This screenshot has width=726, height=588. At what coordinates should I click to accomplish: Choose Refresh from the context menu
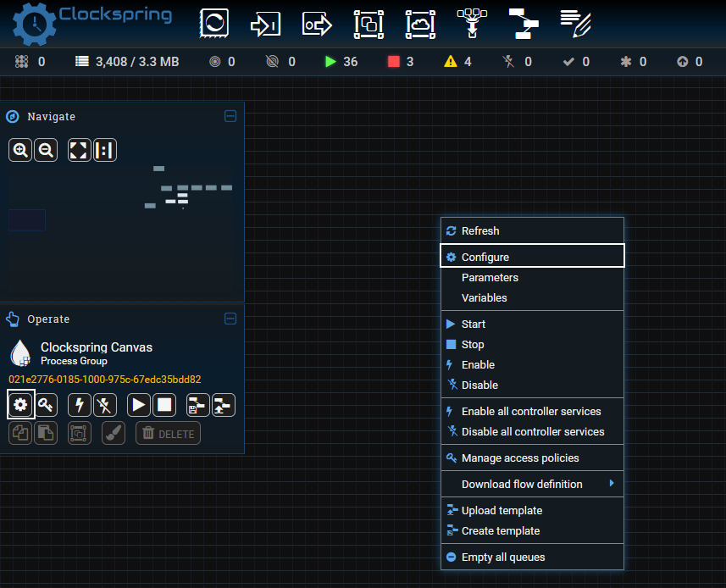[x=532, y=230]
